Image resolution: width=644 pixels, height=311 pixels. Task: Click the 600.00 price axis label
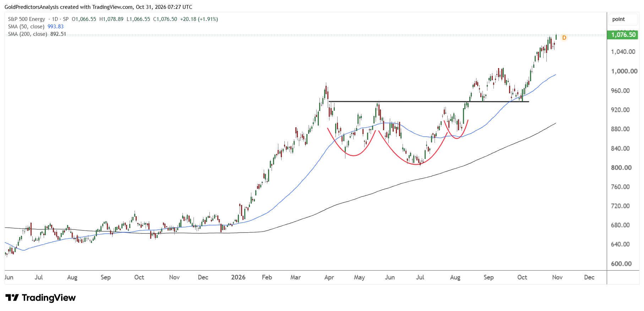click(x=621, y=264)
